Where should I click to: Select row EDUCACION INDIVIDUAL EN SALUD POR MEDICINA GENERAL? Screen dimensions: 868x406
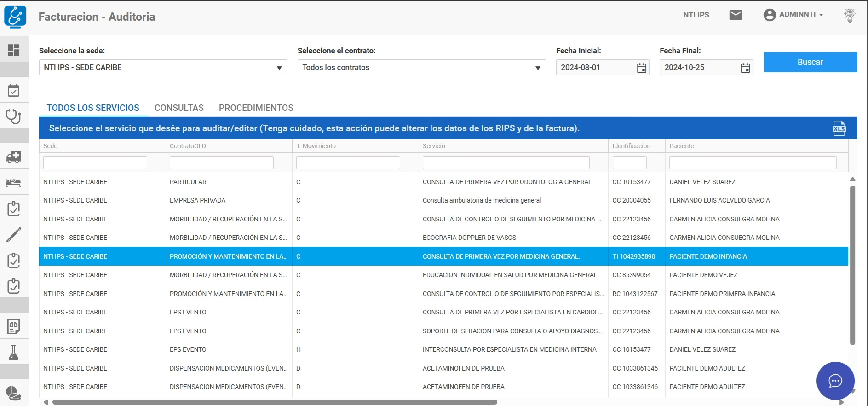(443, 275)
